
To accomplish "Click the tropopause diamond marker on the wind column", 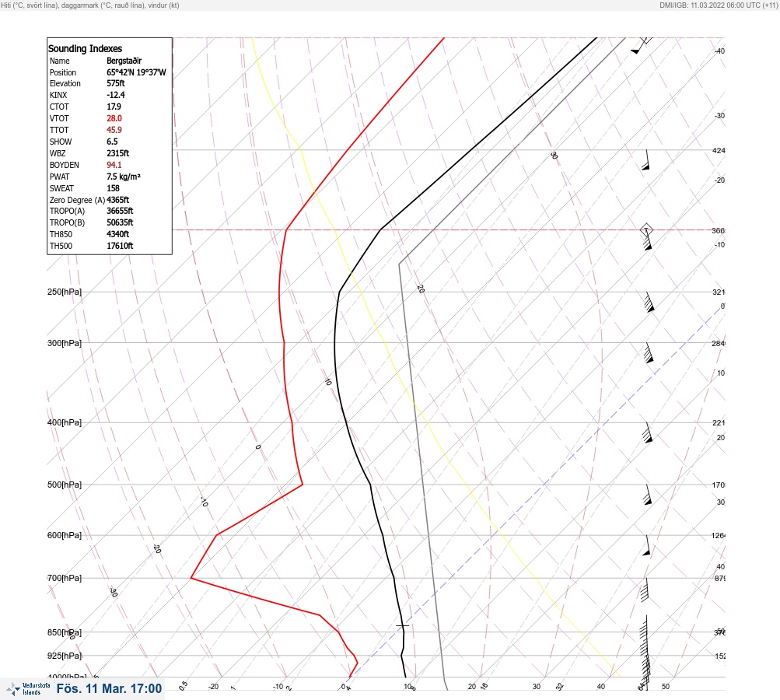I will (646, 230).
